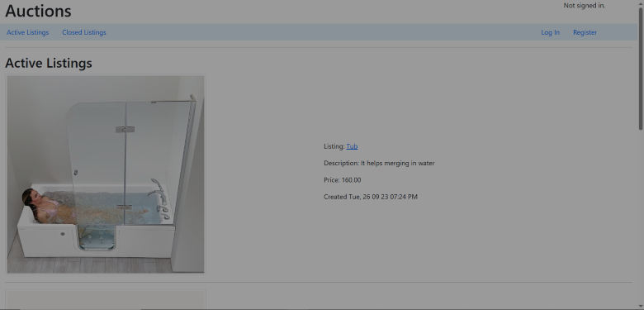The width and height of the screenshot is (644, 310).
Task: Click the second listing card below
Action: pyautogui.click(x=106, y=299)
